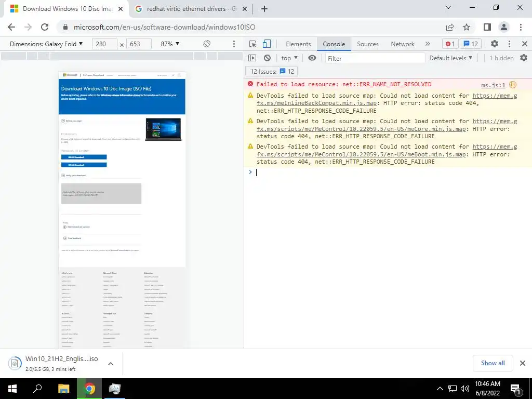The height and width of the screenshot is (399, 532).
Task: Open the Win10_21H2 ISO download item
Action: coord(54,363)
